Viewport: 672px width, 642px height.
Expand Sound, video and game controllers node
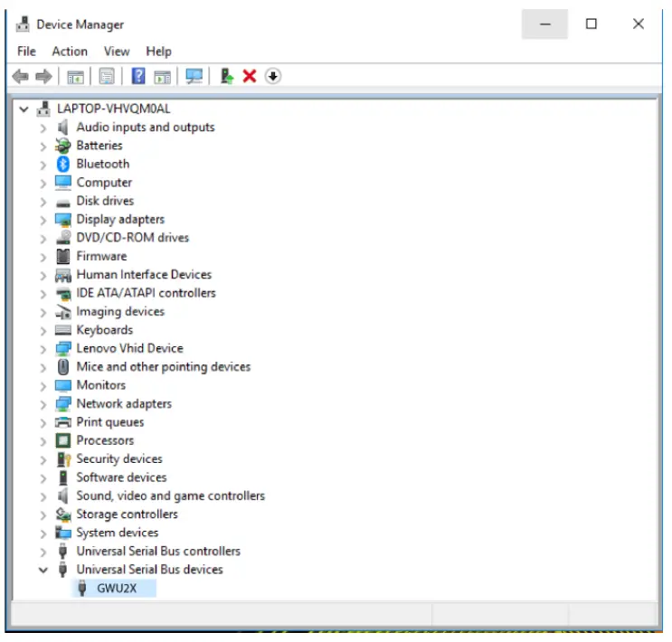pyautogui.click(x=43, y=496)
